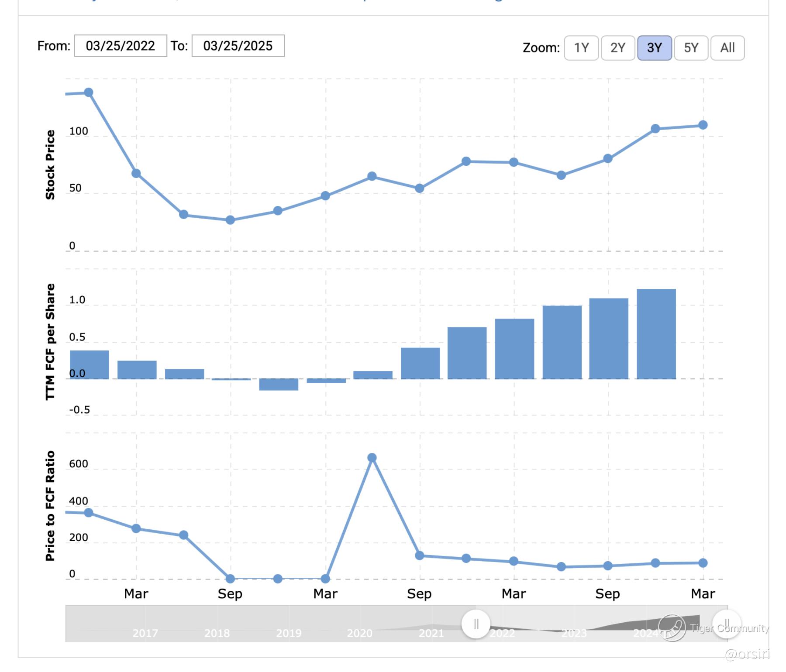Click the TTM FCF per Share axis title
The image size is (786, 672).
click(x=50, y=342)
